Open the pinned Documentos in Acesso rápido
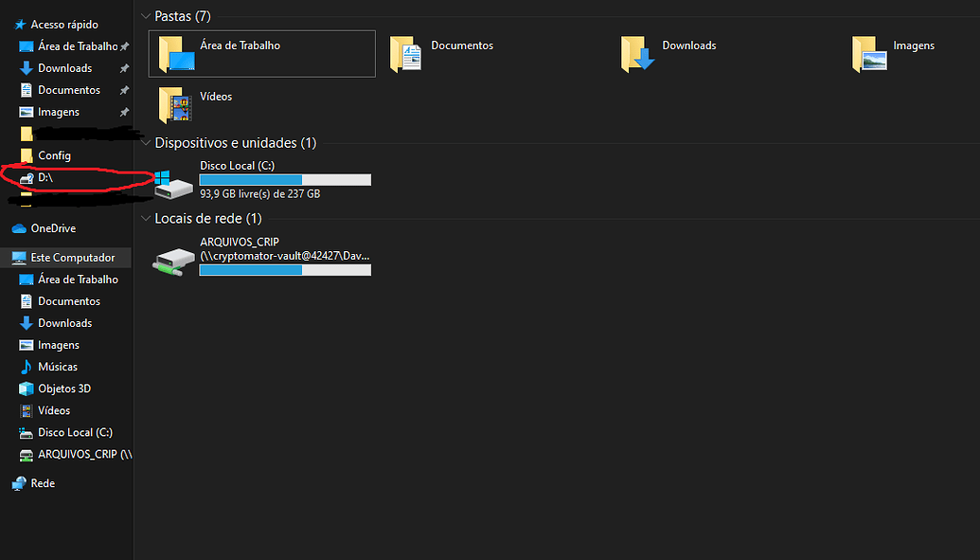The height and width of the screenshot is (560, 980). click(x=69, y=90)
